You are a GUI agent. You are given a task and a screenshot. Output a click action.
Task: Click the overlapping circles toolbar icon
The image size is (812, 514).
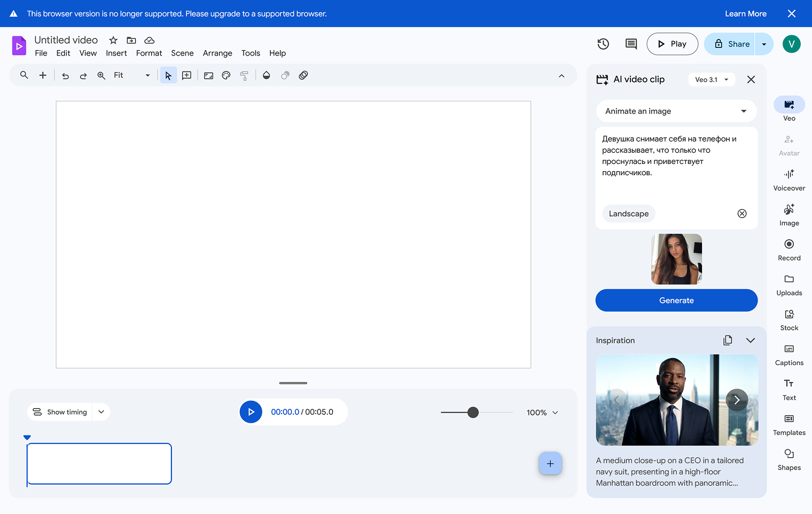coord(285,75)
